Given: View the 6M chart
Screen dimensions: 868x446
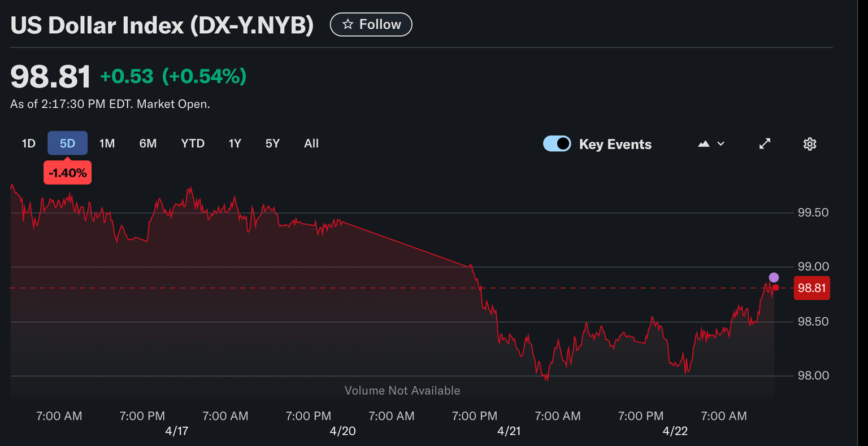Looking at the screenshot, I should click(x=148, y=143).
